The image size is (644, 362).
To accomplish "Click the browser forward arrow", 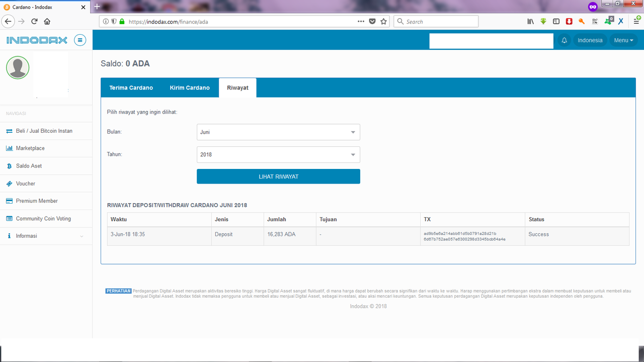I will (21, 21).
